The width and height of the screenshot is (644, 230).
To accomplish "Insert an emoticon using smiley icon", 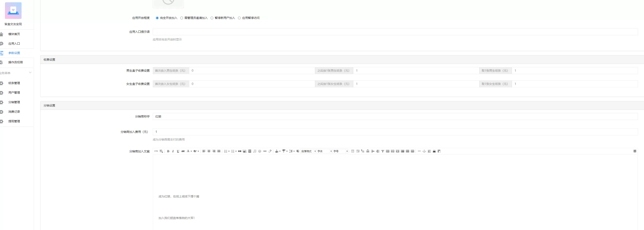I will point(260,151).
